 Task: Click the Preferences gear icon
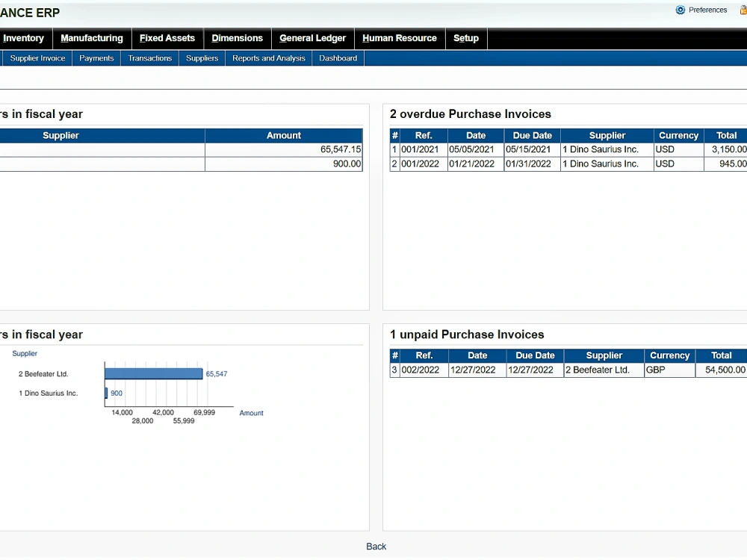click(x=680, y=10)
